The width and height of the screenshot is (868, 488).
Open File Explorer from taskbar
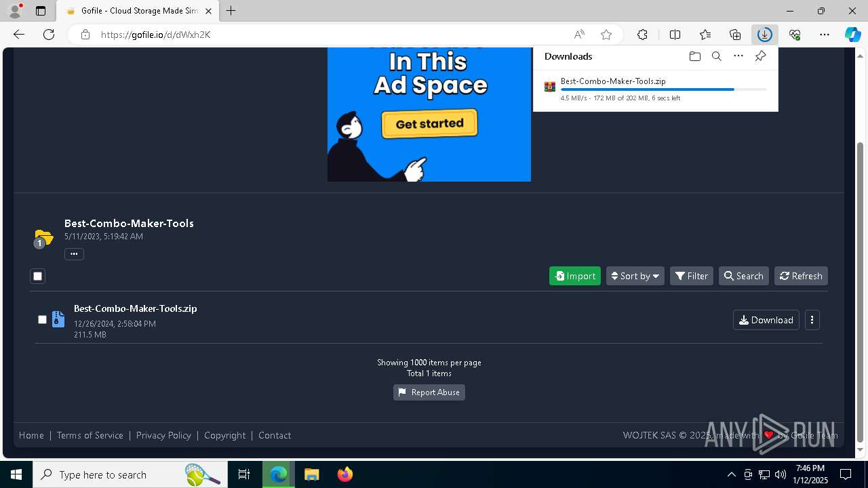click(311, 474)
